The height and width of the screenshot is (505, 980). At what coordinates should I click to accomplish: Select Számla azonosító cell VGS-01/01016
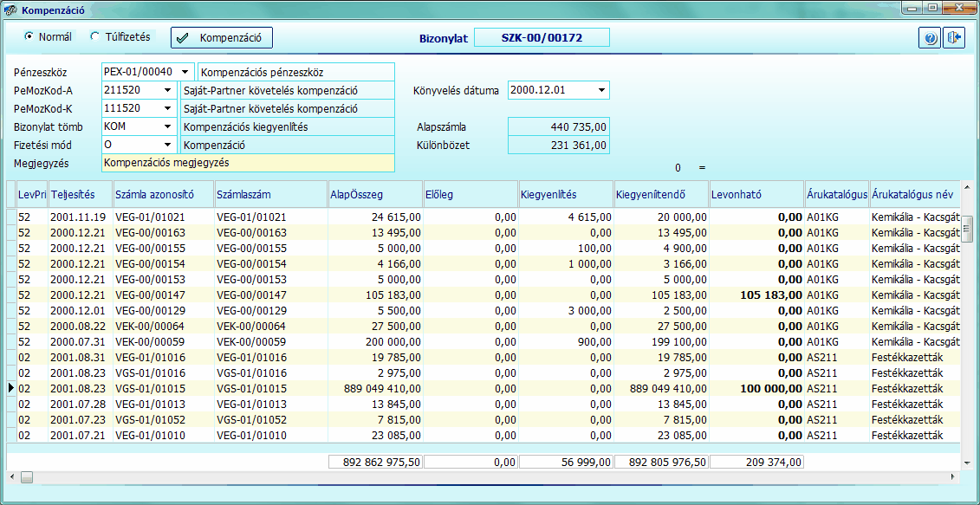pos(164,373)
